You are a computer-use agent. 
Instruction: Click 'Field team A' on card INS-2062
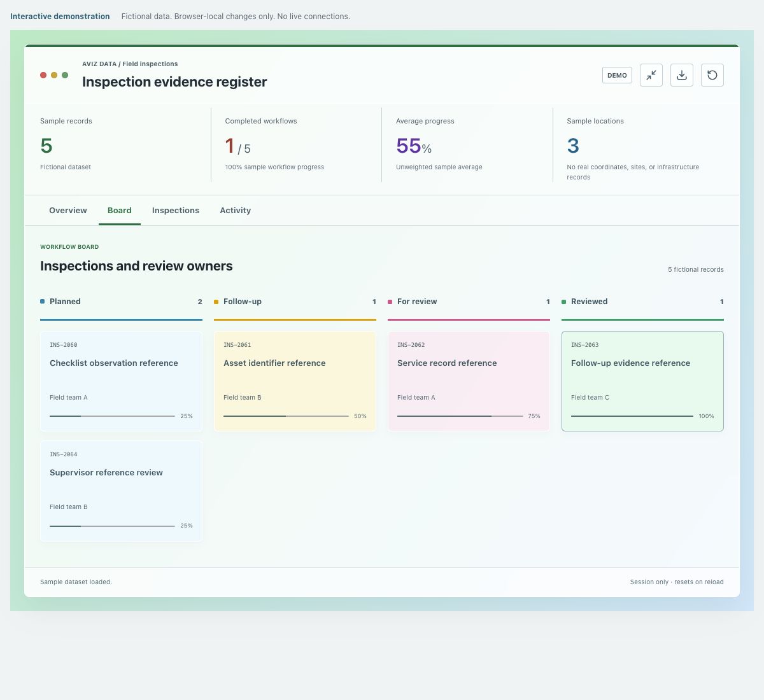(416, 398)
